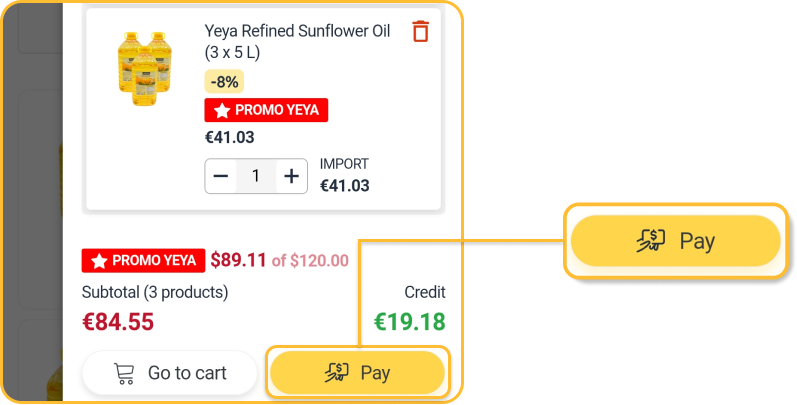Click the star icon in the PROMO YEYA badge above Subtotal
The image size is (797, 405).
(99, 261)
